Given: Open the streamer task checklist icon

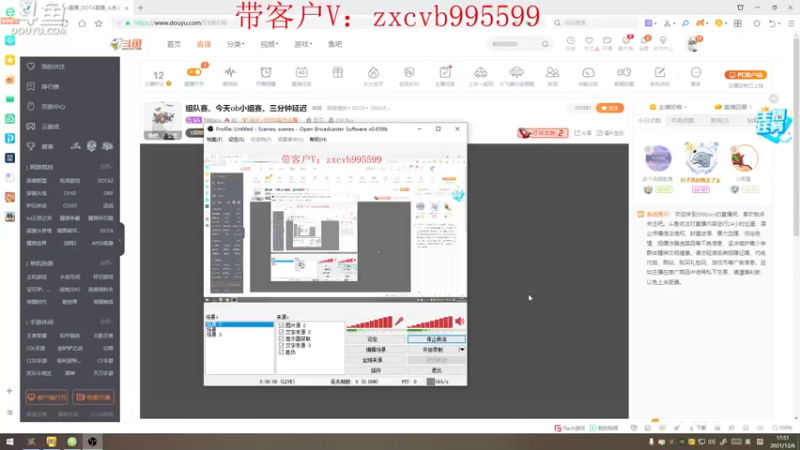Looking at the screenshot, I should (x=445, y=72).
